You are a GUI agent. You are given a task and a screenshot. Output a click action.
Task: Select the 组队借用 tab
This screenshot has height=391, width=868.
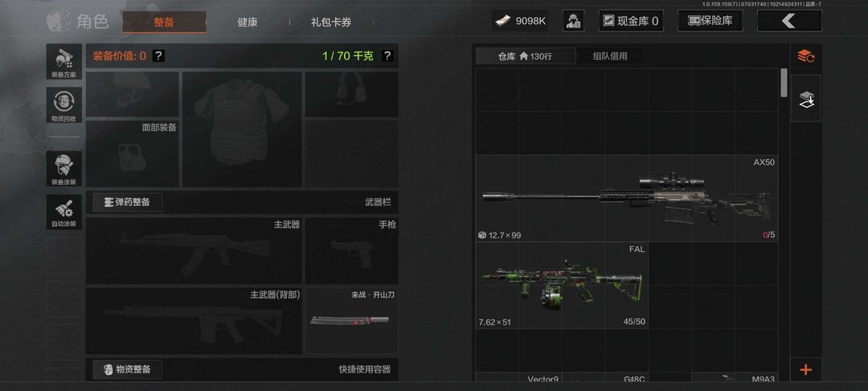coord(610,56)
